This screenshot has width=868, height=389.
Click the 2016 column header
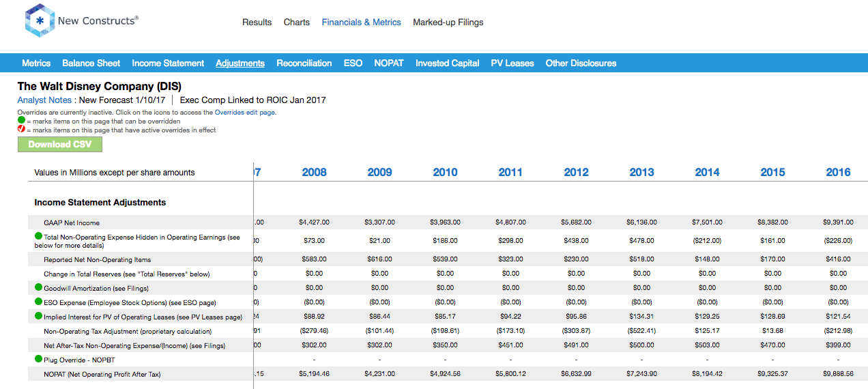[838, 172]
